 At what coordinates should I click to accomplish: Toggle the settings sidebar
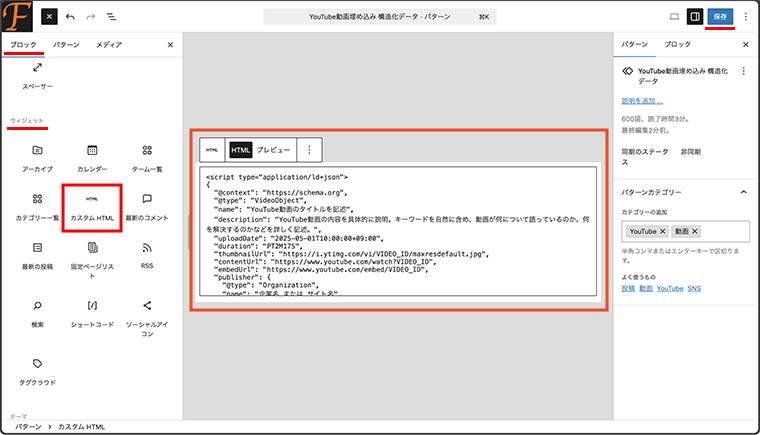point(695,16)
